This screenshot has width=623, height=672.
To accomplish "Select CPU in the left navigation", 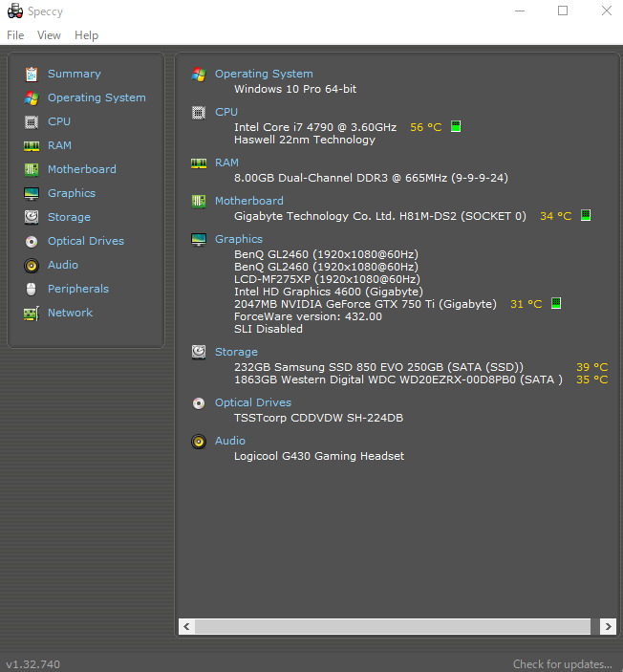I will (59, 121).
